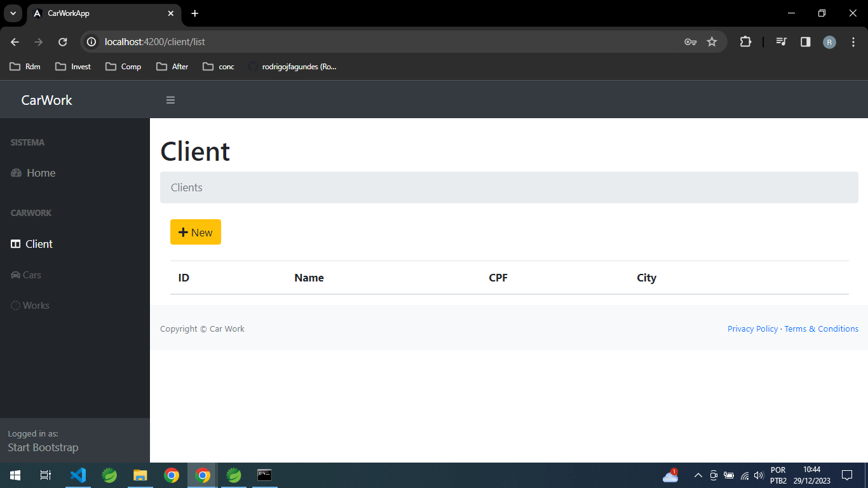Open Works section in sidebar

[x=30, y=306]
